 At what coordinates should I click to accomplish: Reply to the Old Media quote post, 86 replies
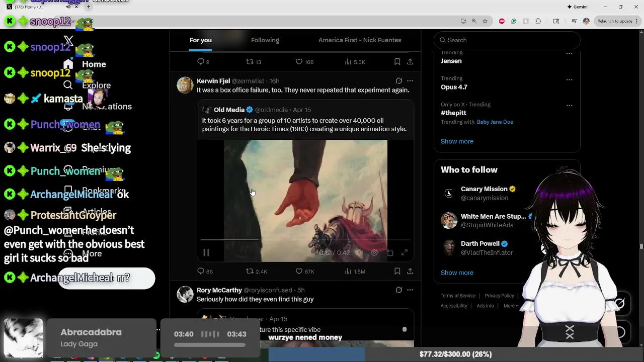coord(205,271)
